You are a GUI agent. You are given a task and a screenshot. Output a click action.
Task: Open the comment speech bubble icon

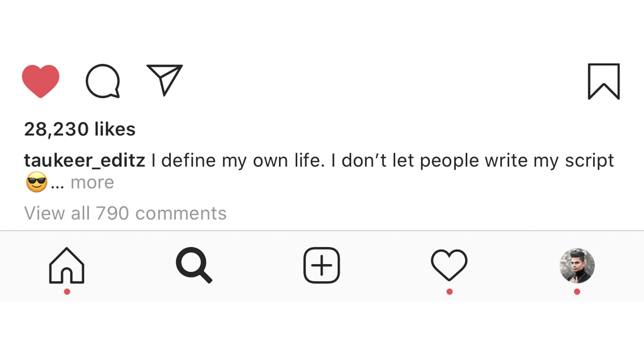coord(103,81)
